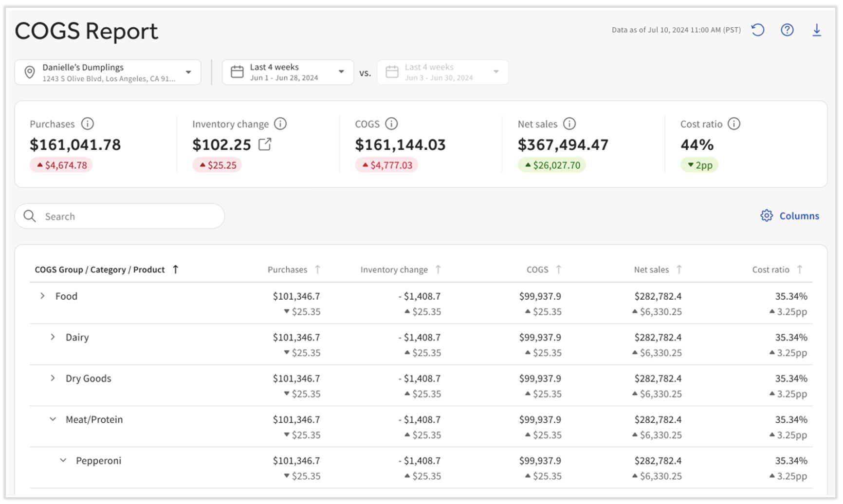The image size is (843, 504).
Task: Click the Cost ratio info icon
Action: point(735,124)
